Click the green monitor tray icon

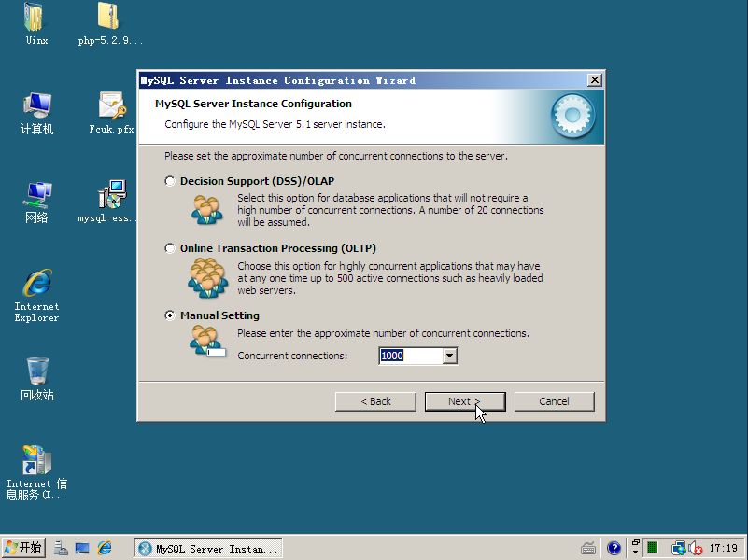652,548
